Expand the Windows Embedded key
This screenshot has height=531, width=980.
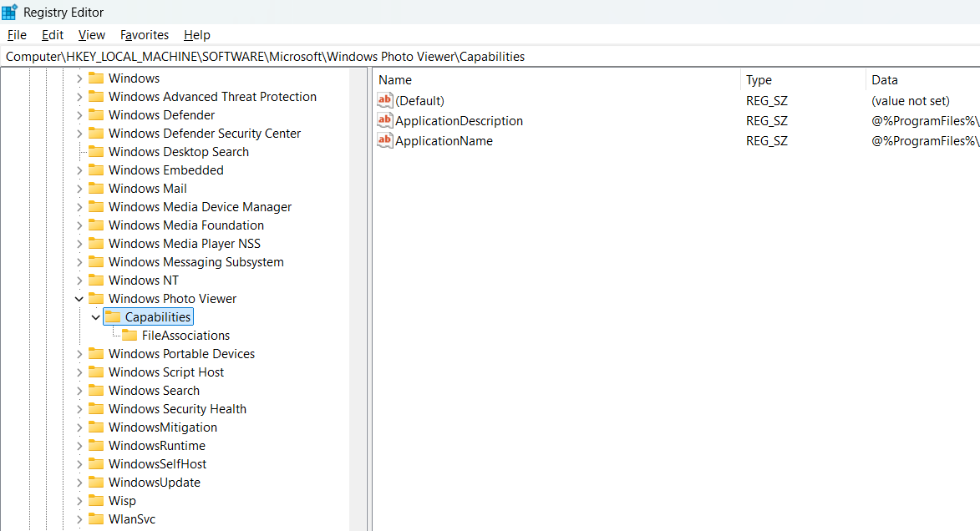[x=79, y=170]
